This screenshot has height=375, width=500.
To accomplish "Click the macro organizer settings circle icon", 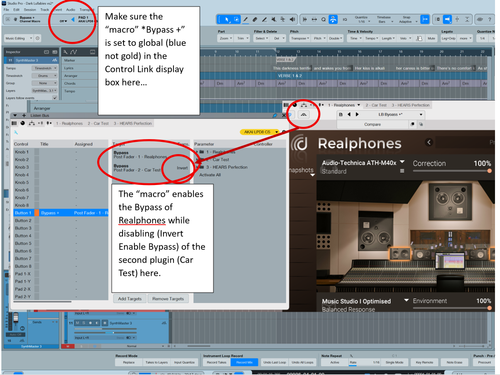I will click(37, 38).
